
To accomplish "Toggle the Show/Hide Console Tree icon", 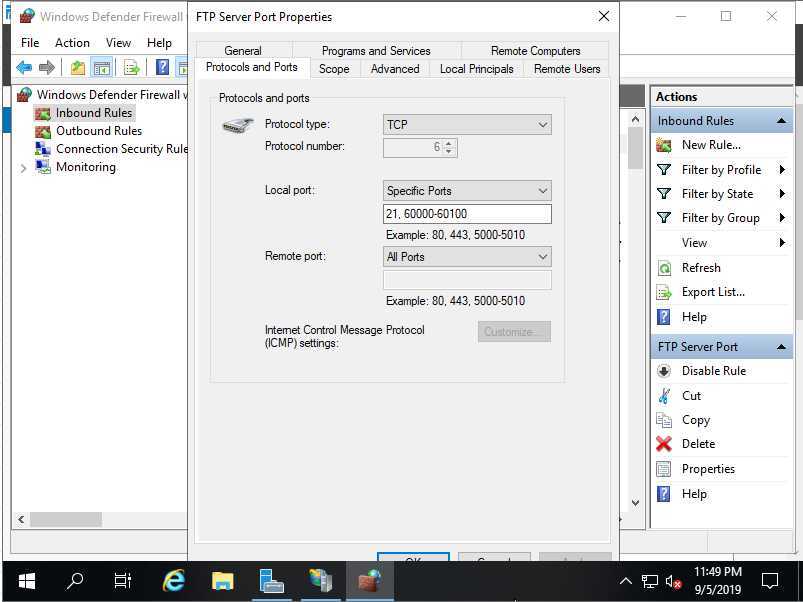I will (x=101, y=67).
